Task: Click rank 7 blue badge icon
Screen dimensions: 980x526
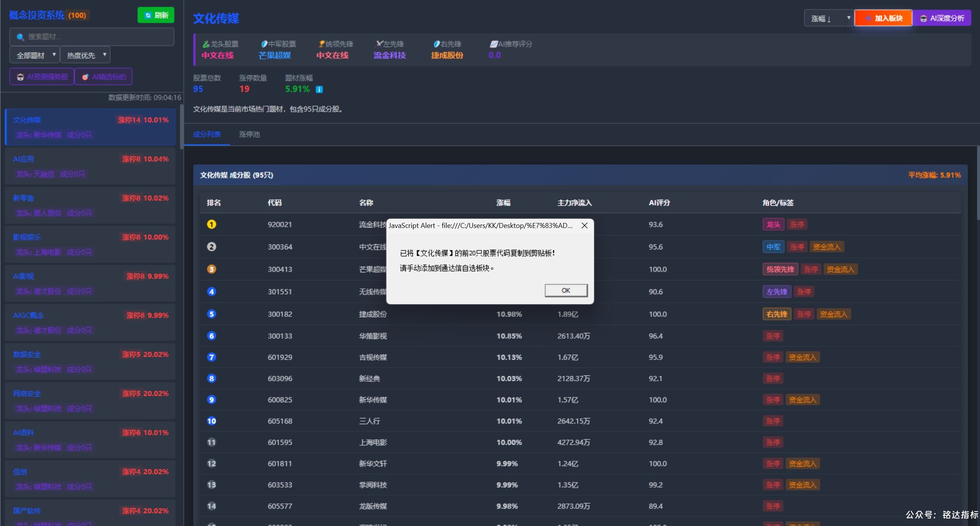Action: coord(211,357)
